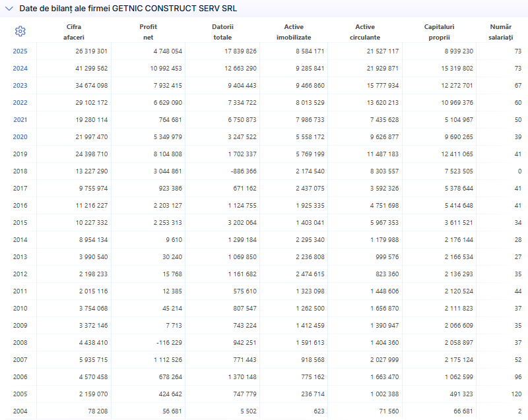Select the 2011 year row label
The height and width of the screenshot is (420, 528).
(20, 291)
